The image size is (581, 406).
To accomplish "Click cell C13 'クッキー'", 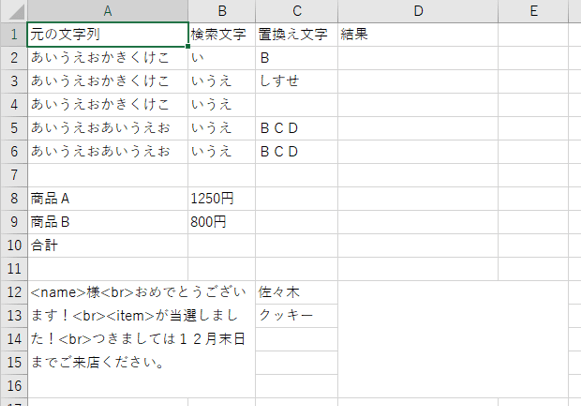I will point(297,316).
